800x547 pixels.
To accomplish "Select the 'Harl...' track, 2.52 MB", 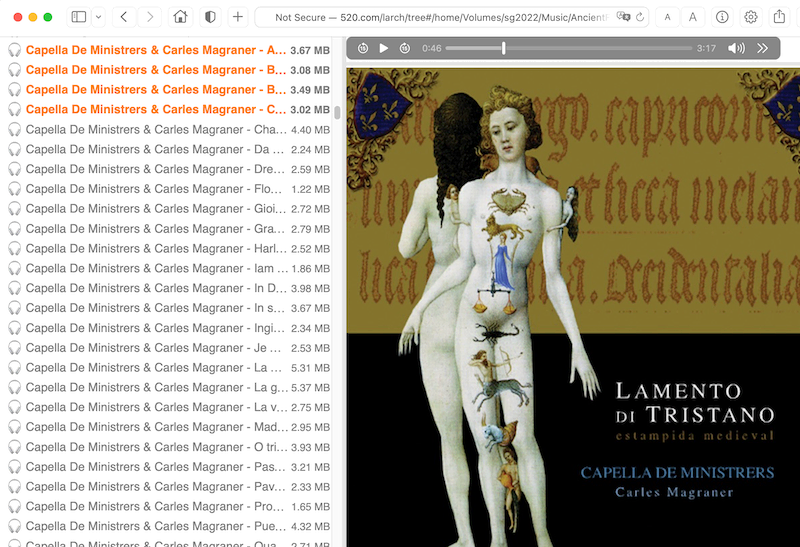I will (169, 248).
